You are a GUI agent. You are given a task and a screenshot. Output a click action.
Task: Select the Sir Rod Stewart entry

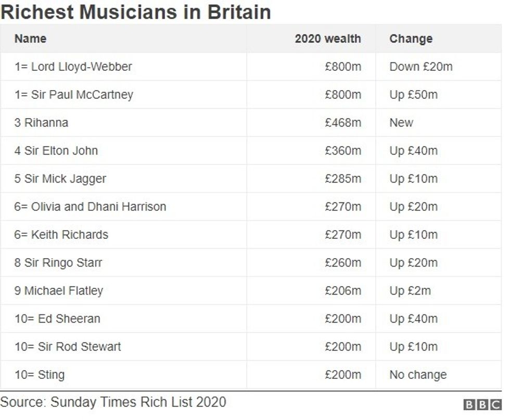click(x=68, y=347)
